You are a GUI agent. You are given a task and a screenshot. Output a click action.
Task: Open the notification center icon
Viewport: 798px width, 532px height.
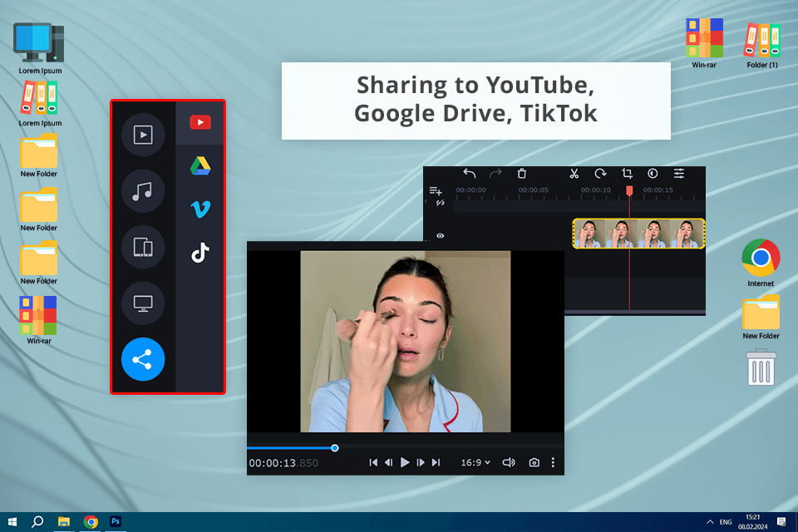click(781, 522)
